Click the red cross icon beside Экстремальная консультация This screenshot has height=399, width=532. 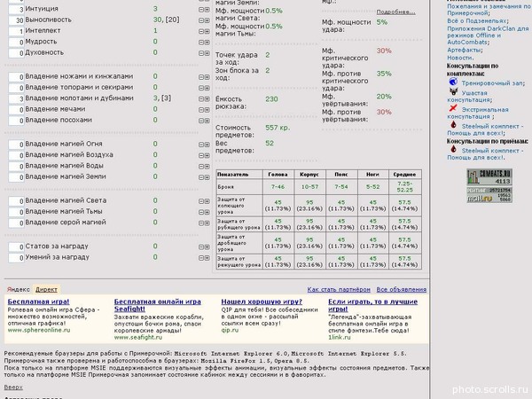pyautogui.click(x=453, y=108)
